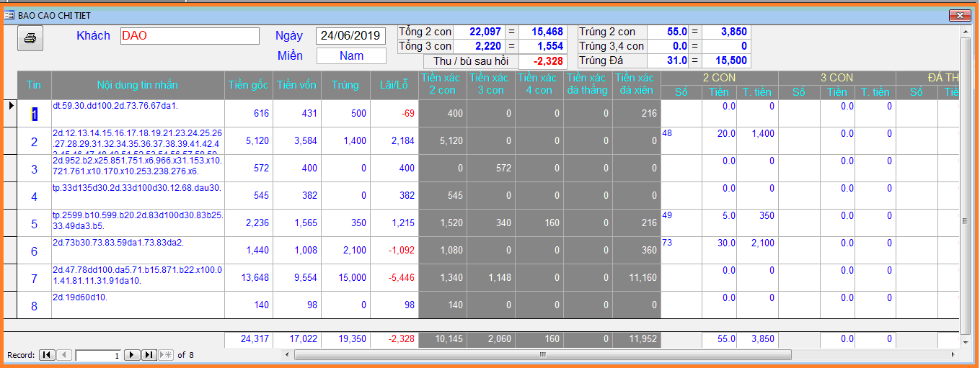980x368 pixels.
Task: Click the record number box in navigator
Action: 97,355
